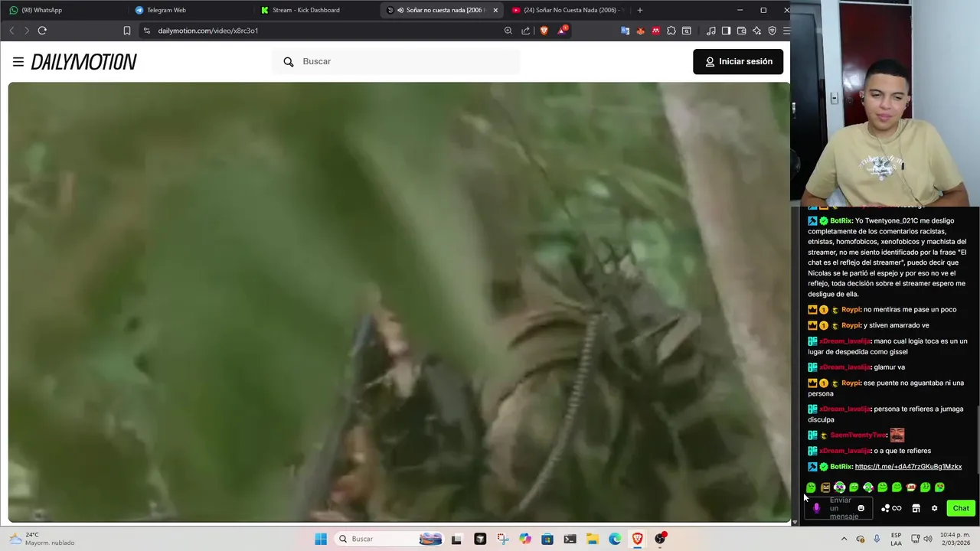The height and width of the screenshot is (551, 980).
Task: Click the Dailymotion logo
Action: (x=84, y=62)
